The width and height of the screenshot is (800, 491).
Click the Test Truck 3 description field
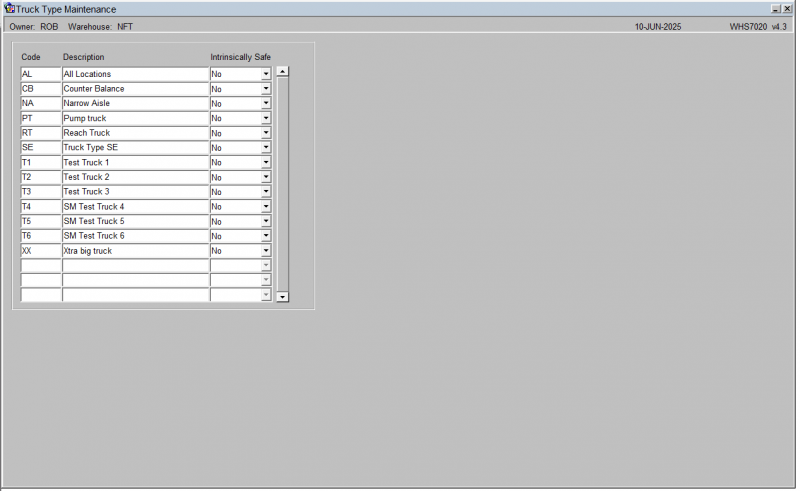click(135, 192)
